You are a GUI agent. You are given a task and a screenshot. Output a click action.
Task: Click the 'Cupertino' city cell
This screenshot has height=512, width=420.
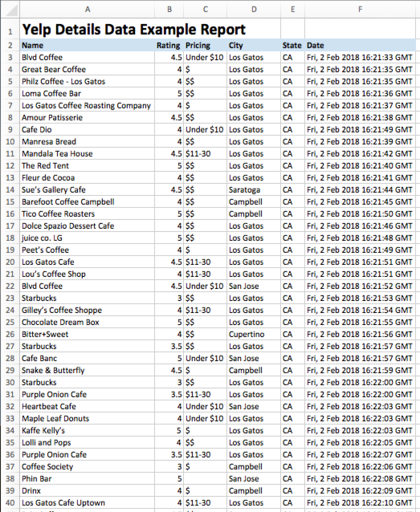click(254, 335)
